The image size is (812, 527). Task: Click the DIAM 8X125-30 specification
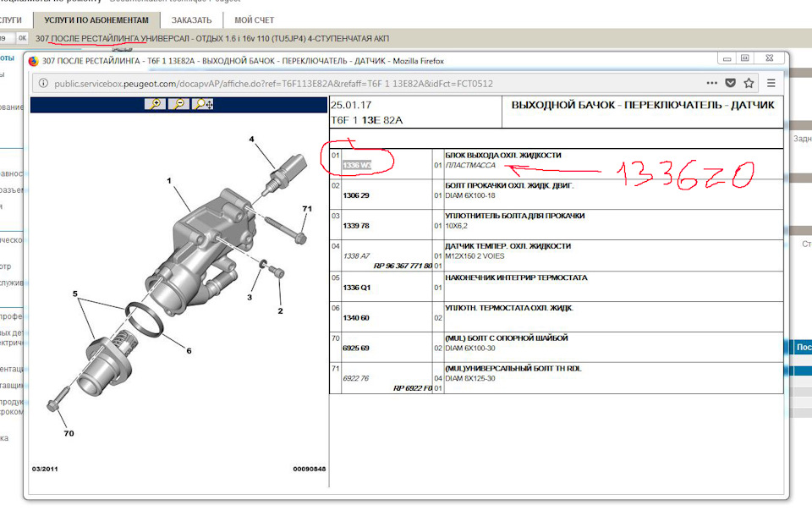pos(470,378)
